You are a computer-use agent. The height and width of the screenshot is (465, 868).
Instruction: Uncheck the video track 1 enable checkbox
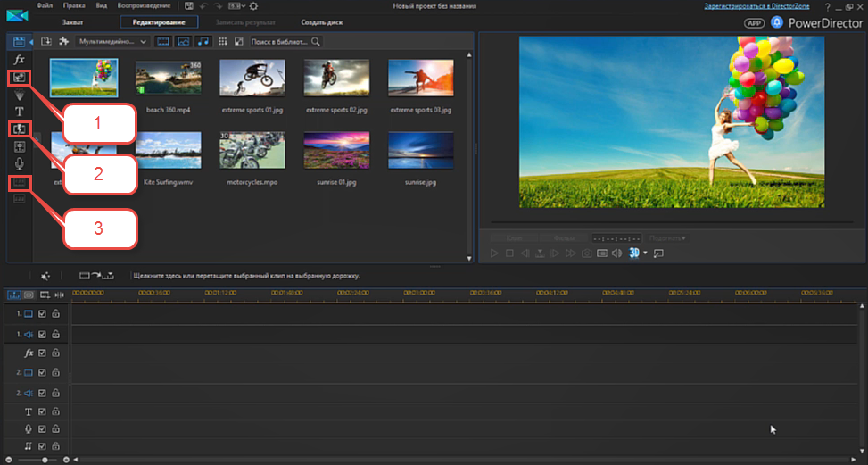click(x=42, y=314)
